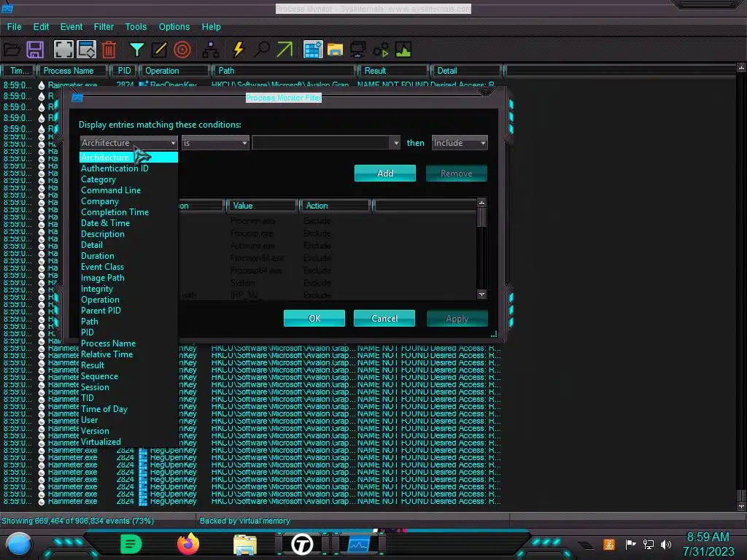Toggle the Capture events toolbar icon
Image resolution: width=747 pixels, height=560 pixels.
(x=63, y=50)
